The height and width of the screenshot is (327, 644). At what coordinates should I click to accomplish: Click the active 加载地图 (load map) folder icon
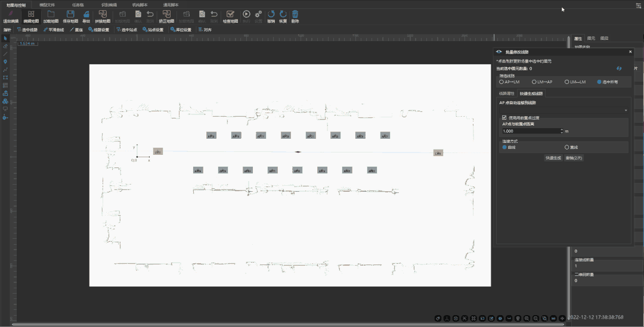[x=51, y=14]
